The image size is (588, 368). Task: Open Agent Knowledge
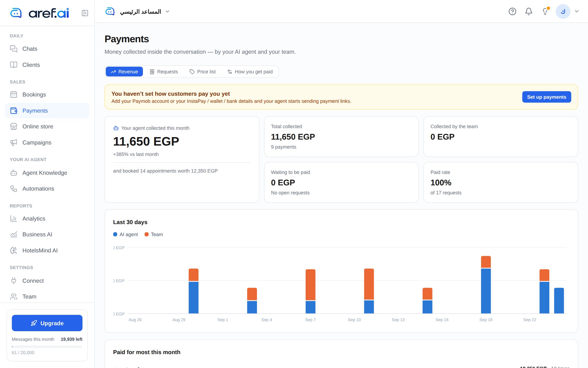click(x=47, y=173)
